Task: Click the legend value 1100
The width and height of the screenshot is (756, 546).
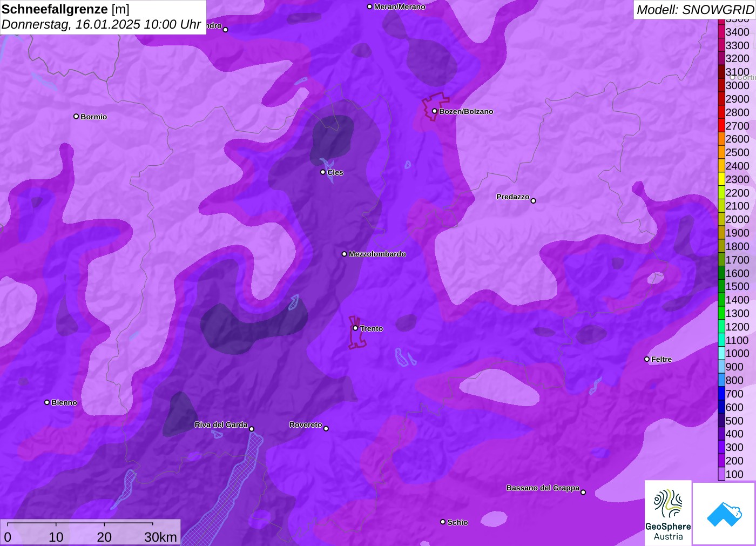Action: coord(737,340)
